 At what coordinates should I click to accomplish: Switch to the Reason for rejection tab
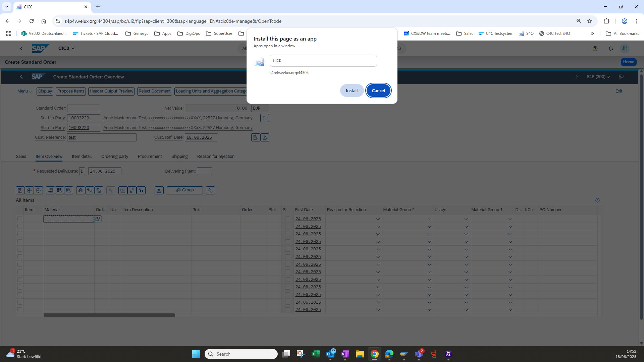(216, 157)
